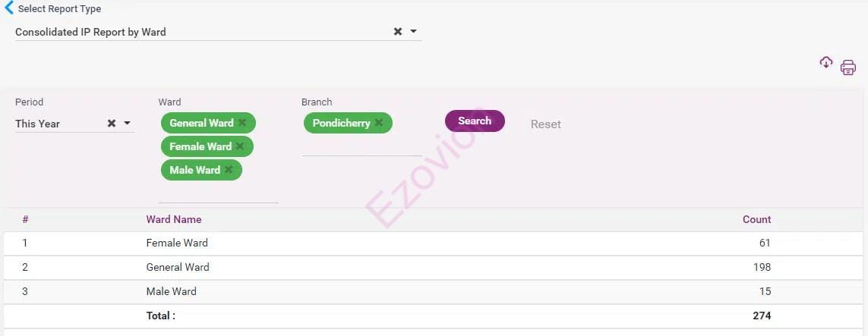Image resolution: width=868 pixels, height=336 pixels.
Task: Click the Search button
Action: [x=475, y=121]
